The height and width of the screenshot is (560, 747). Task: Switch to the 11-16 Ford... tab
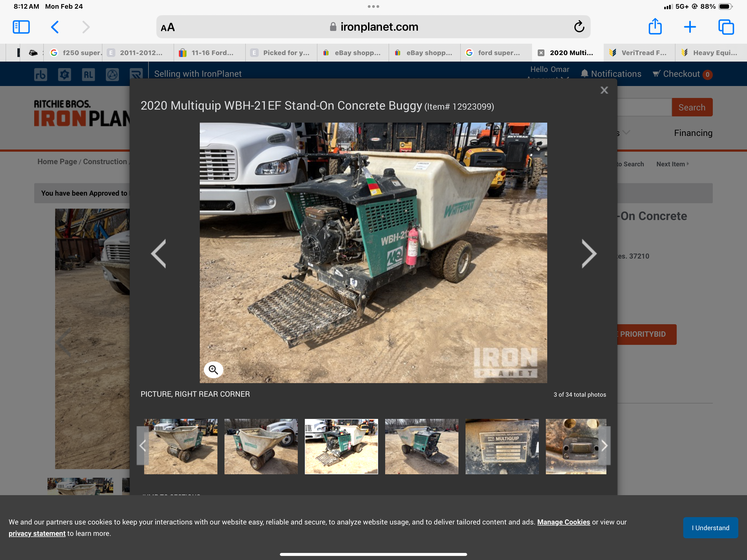pyautogui.click(x=210, y=53)
